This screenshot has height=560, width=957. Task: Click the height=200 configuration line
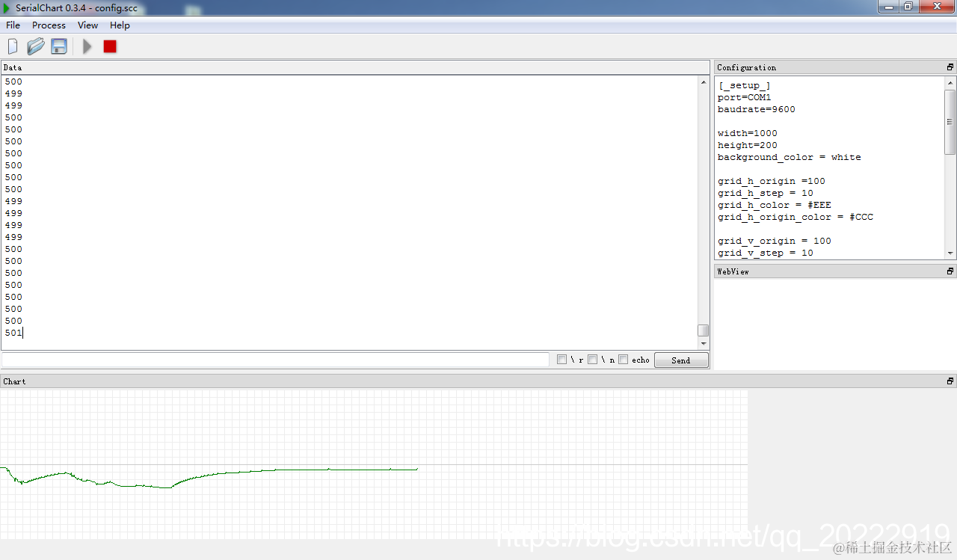pos(748,145)
